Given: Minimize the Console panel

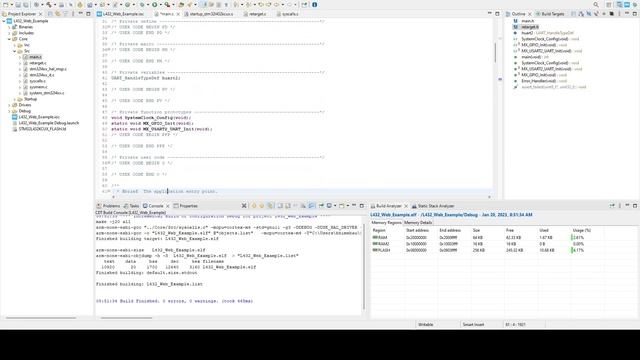Looking at the screenshot, I should [354, 205].
